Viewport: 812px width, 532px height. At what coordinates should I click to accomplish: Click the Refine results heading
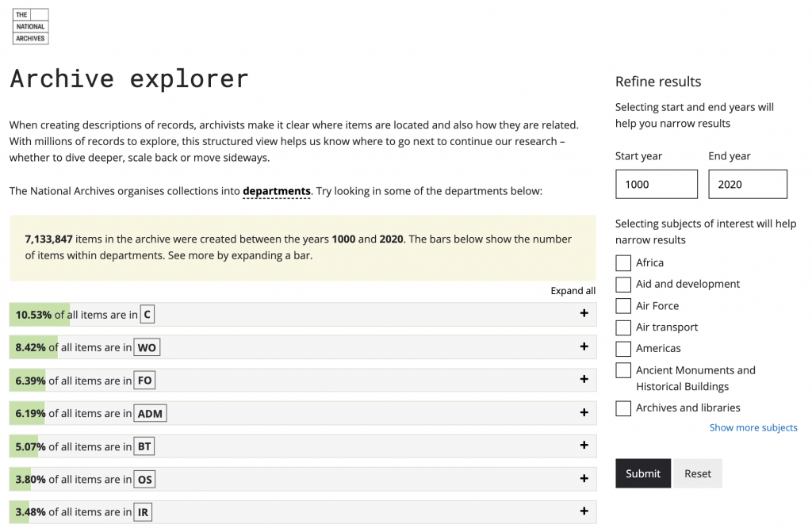(x=658, y=82)
